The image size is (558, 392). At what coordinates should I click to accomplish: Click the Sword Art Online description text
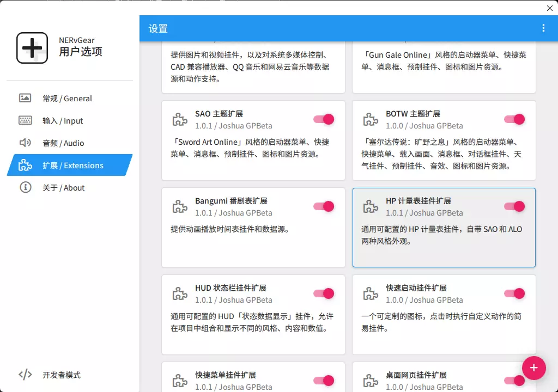[250, 148]
